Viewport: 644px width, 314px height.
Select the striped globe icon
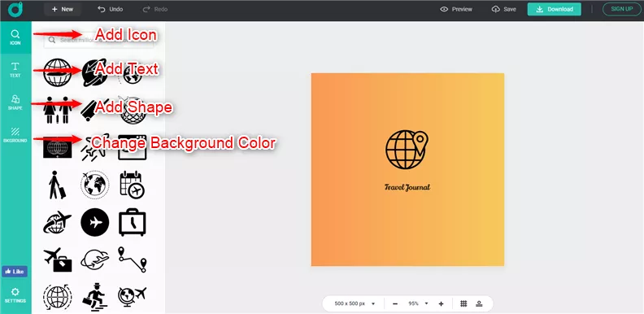pos(58,72)
